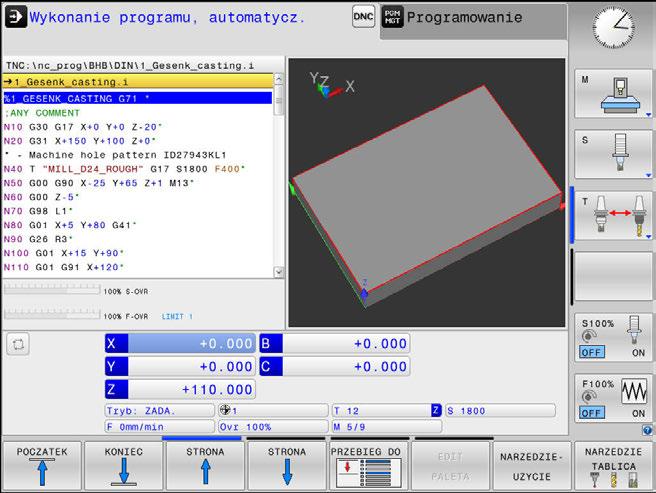Click the position display mode icon
656x493 pixels.
click(x=18, y=344)
